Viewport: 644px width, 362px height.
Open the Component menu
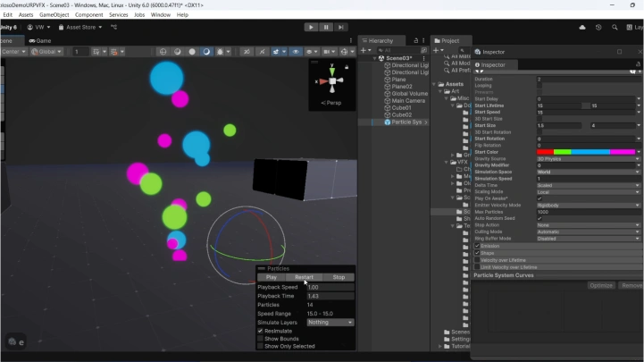88,15
